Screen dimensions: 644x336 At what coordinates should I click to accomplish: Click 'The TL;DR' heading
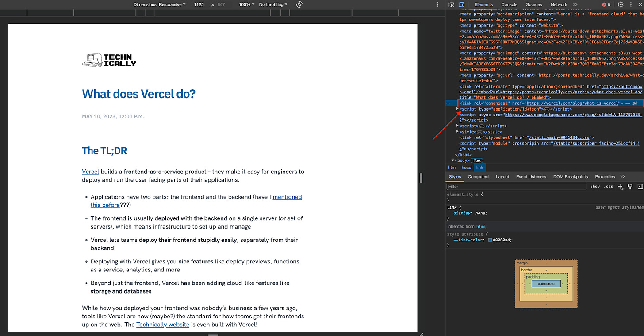point(104,151)
